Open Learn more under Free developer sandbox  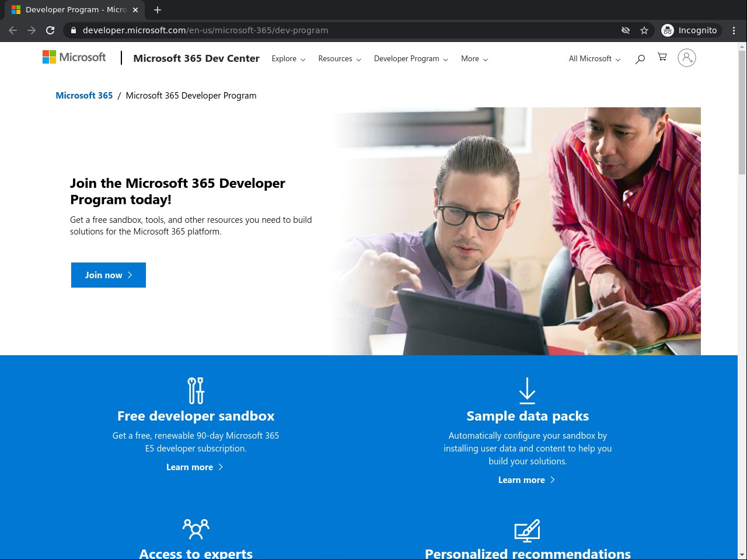click(x=195, y=467)
